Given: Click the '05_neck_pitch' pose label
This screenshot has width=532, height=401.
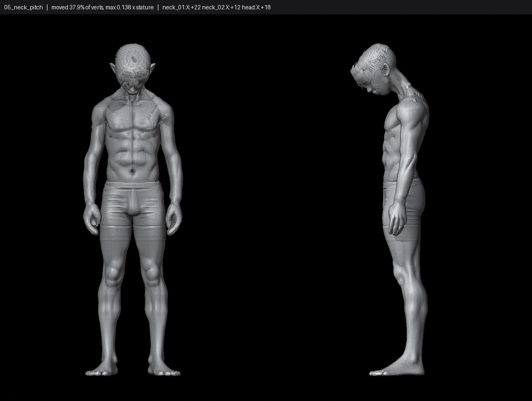Looking at the screenshot, I should click(23, 7).
